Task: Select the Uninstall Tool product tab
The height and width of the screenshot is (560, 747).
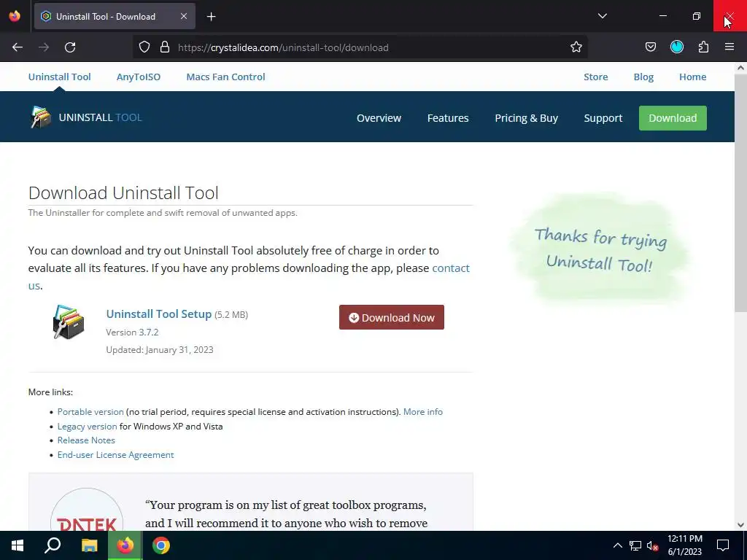Action: (x=60, y=77)
